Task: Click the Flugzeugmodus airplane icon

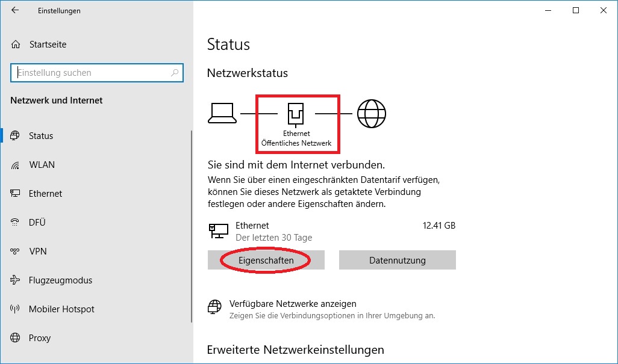Action: pyautogui.click(x=16, y=280)
